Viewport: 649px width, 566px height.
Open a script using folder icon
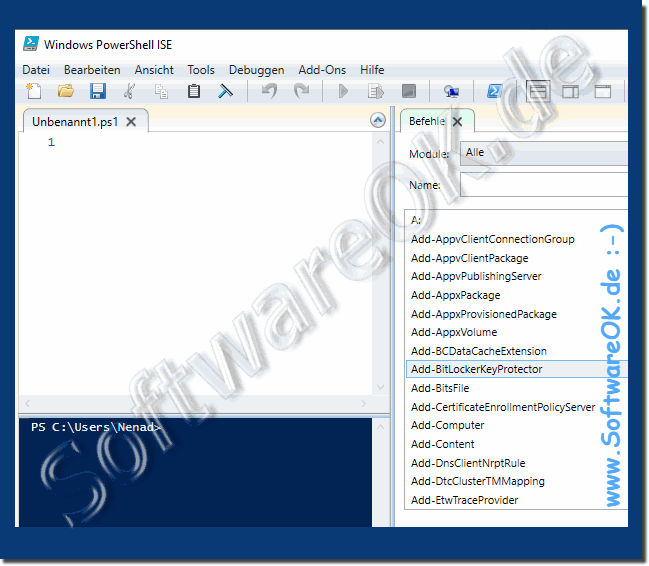point(66,91)
